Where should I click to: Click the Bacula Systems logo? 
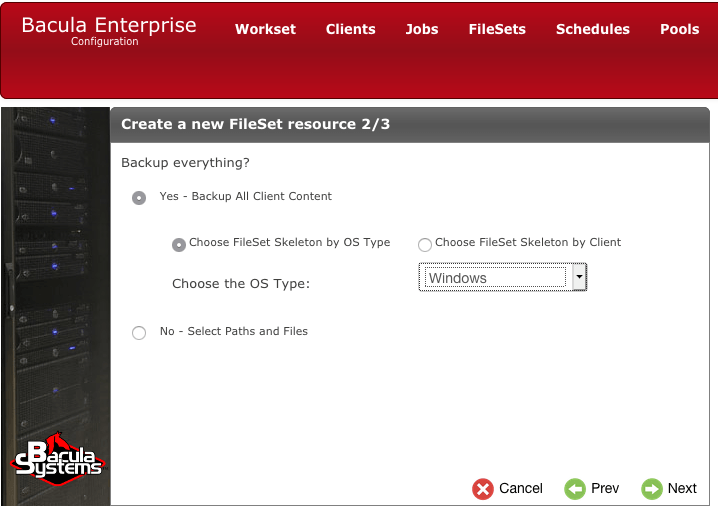[x=57, y=464]
